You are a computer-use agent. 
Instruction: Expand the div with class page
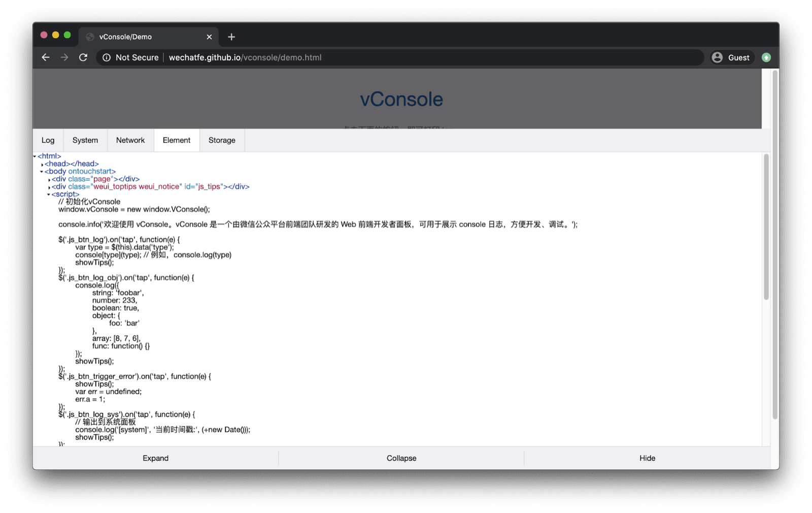pos(48,179)
